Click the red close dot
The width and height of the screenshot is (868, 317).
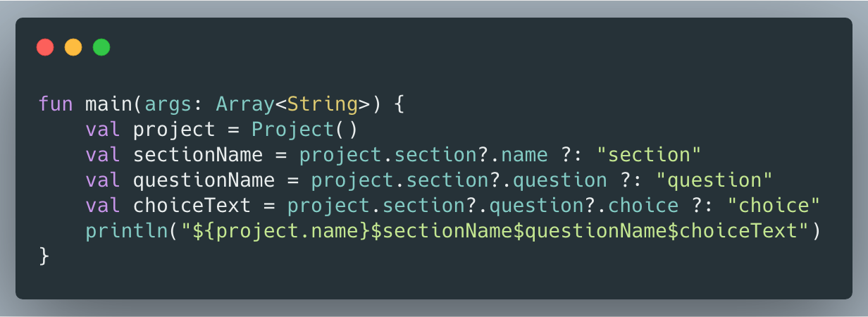pyautogui.click(x=45, y=47)
